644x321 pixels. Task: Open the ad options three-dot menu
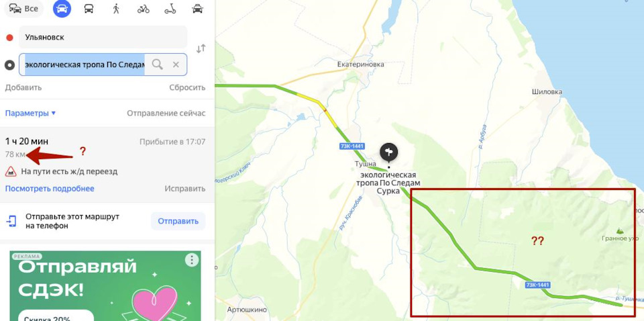point(192,260)
